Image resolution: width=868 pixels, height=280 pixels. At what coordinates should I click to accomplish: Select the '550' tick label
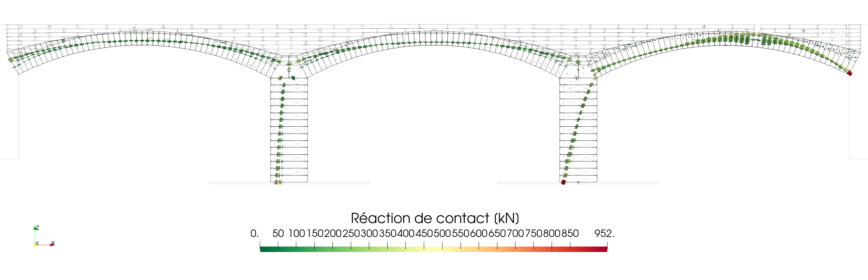[461, 234]
